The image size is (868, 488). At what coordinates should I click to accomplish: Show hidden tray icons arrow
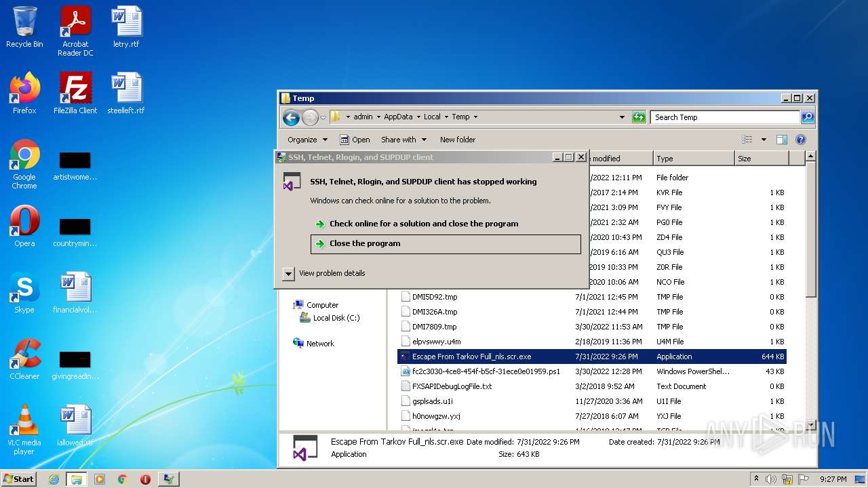pyautogui.click(x=756, y=479)
